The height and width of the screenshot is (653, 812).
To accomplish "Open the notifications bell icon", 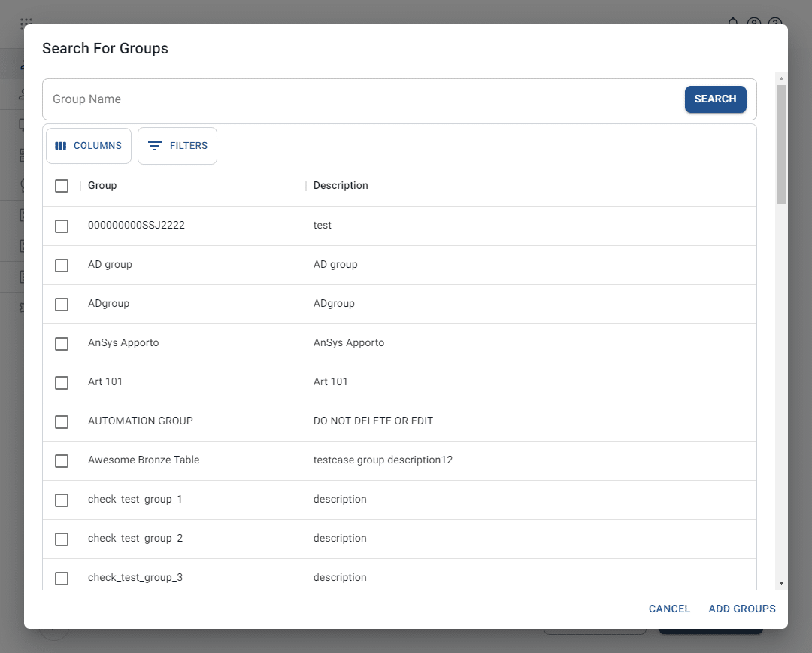I will pyautogui.click(x=733, y=23).
